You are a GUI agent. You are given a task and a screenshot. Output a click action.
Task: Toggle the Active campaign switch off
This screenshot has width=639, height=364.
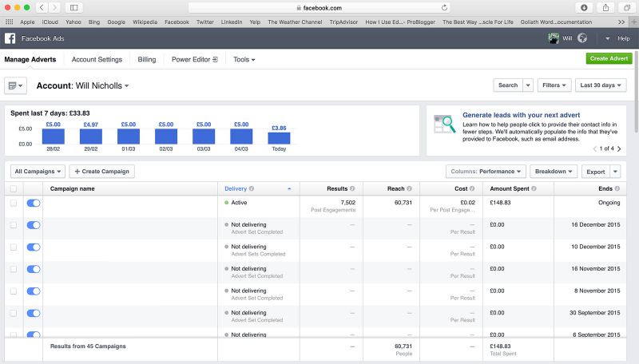pyautogui.click(x=34, y=203)
